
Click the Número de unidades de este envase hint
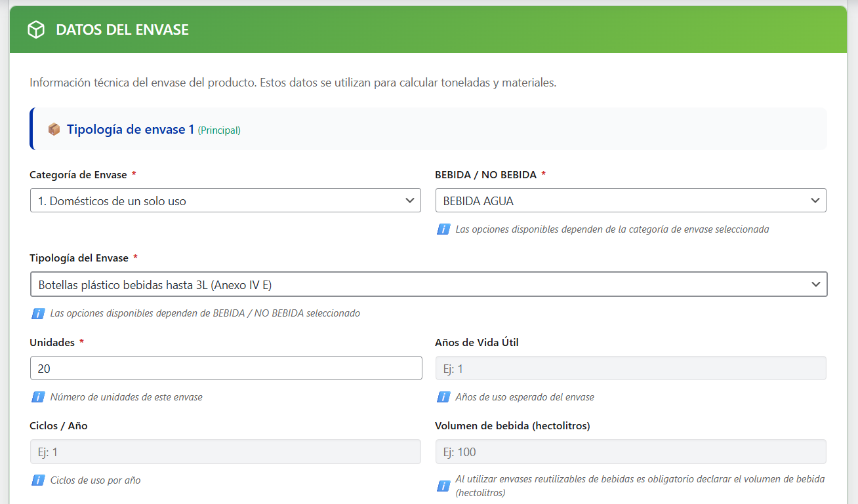coord(127,397)
